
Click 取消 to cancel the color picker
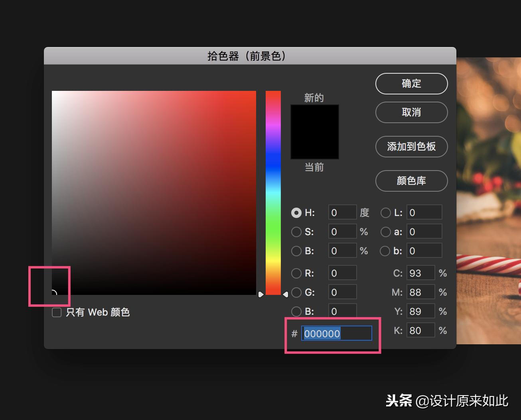pyautogui.click(x=411, y=112)
